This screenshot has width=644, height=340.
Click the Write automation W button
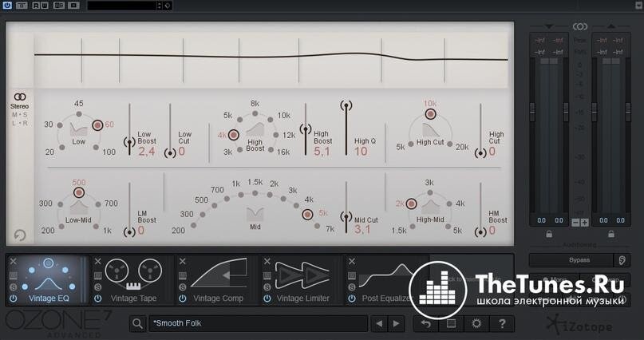(44, 6)
